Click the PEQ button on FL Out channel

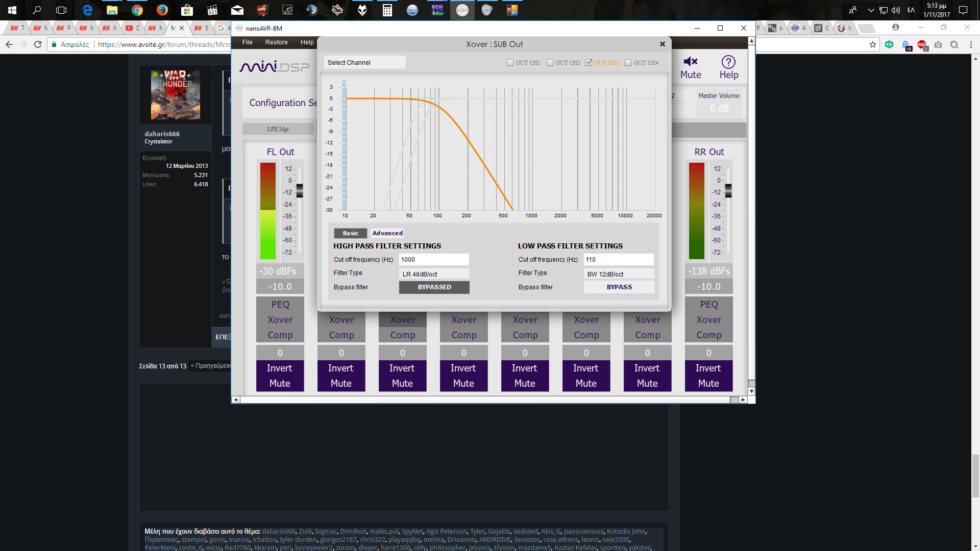[x=280, y=304]
